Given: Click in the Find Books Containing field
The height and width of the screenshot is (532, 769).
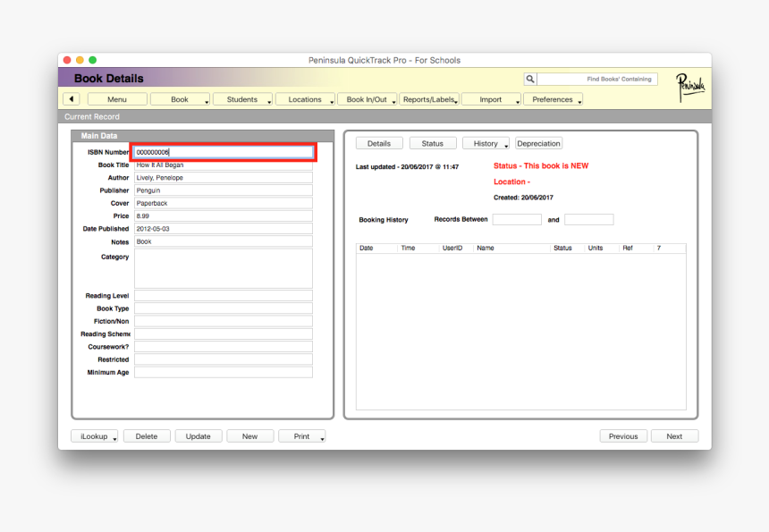Looking at the screenshot, I should point(597,79).
